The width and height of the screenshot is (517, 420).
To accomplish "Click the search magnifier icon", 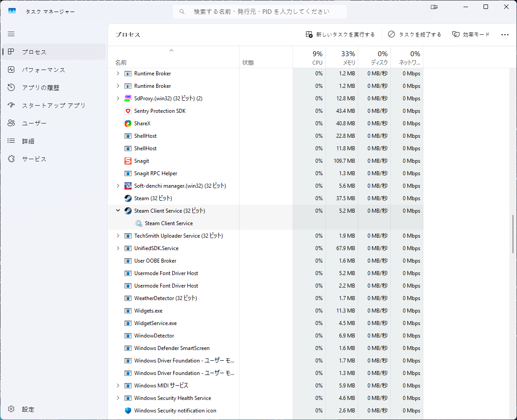I will 182,12.
